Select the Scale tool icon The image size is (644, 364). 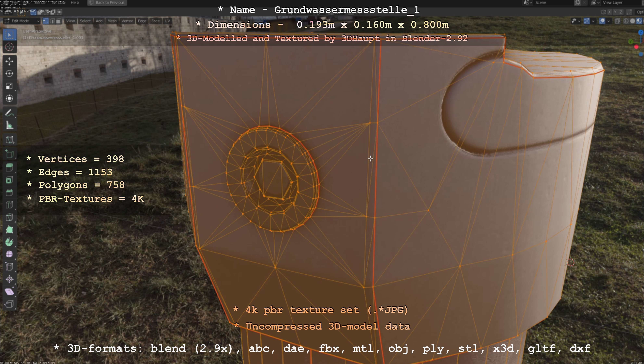point(9,86)
